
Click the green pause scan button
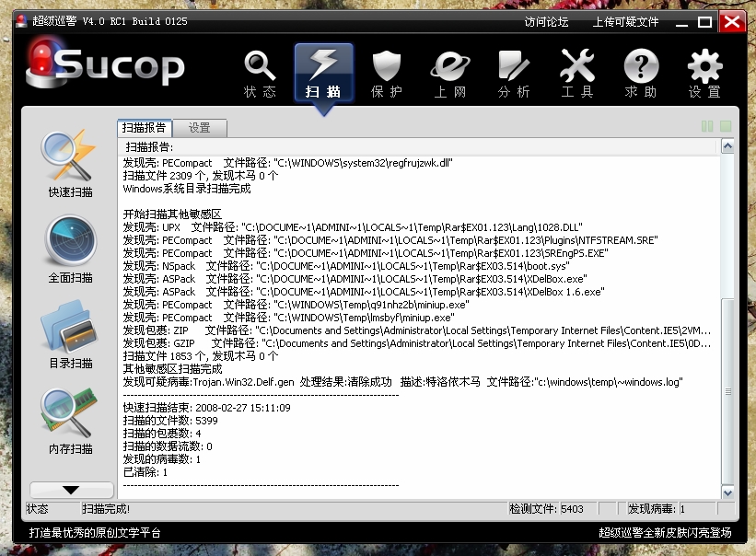tap(707, 127)
